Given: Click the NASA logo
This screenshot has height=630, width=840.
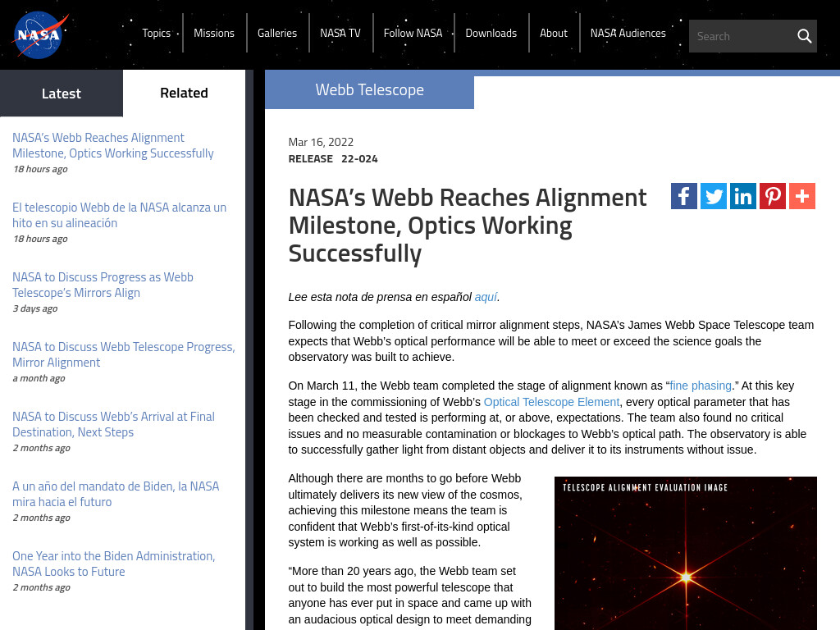Looking at the screenshot, I should (x=40, y=34).
